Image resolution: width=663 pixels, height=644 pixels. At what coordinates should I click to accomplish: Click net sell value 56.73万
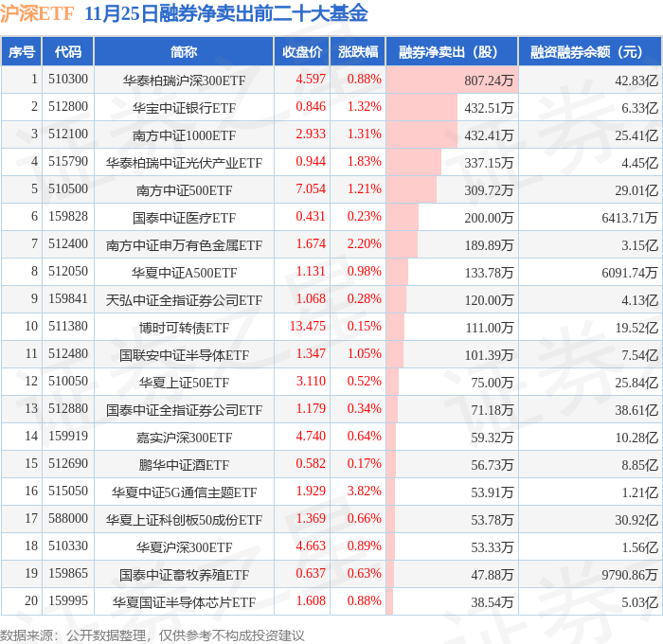493,465
